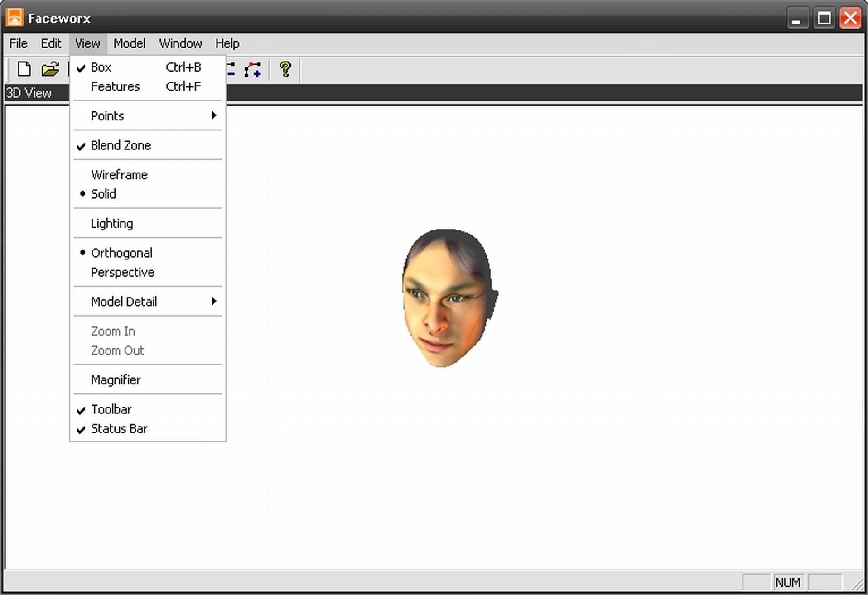Select Features from the View menu
This screenshot has width=868, height=595.
[115, 86]
